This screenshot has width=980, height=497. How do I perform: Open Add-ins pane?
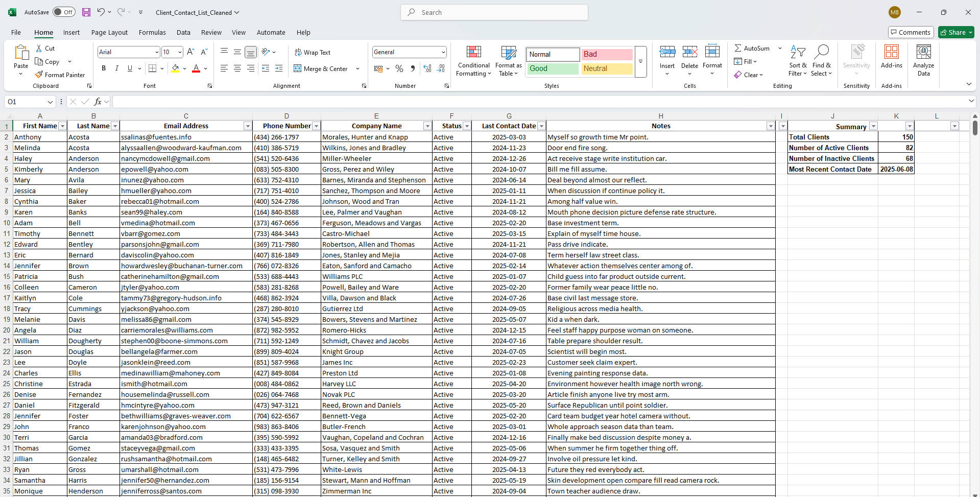[x=892, y=57]
